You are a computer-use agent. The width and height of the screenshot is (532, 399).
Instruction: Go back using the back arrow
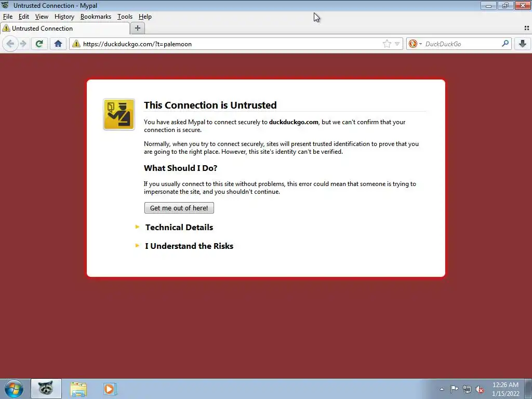(x=10, y=44)
